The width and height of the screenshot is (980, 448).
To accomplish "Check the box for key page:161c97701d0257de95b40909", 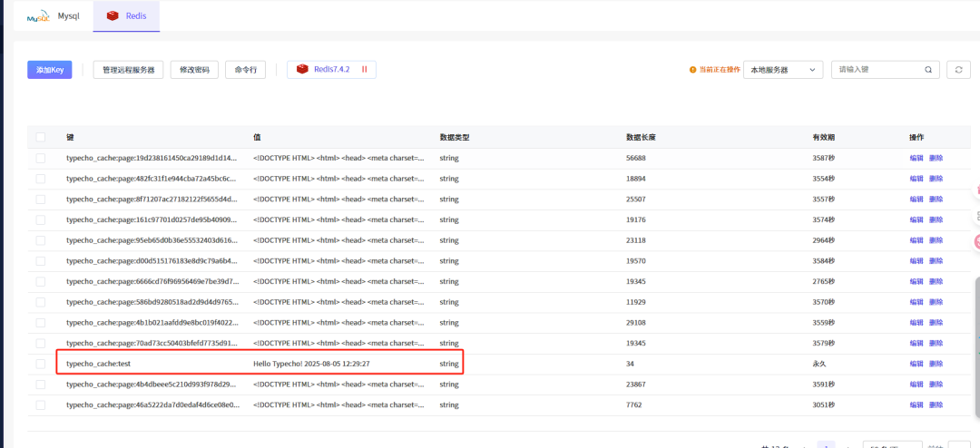I will pos(41,220).
